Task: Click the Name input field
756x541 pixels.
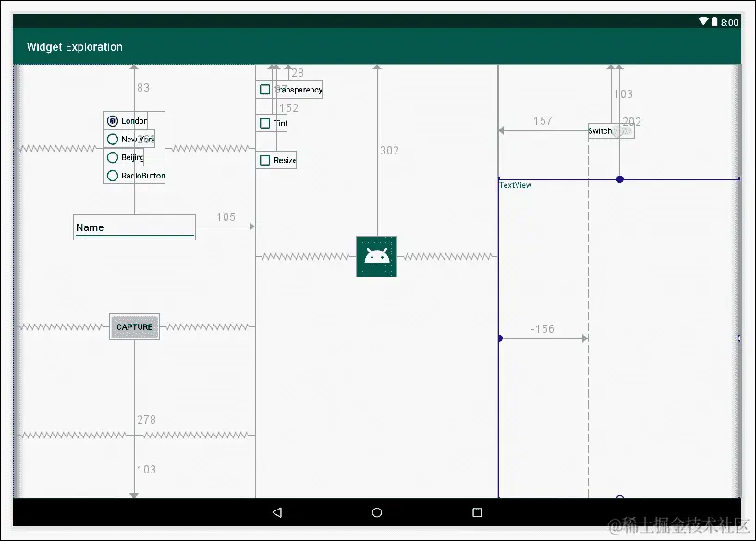Action: click(135, 227)
